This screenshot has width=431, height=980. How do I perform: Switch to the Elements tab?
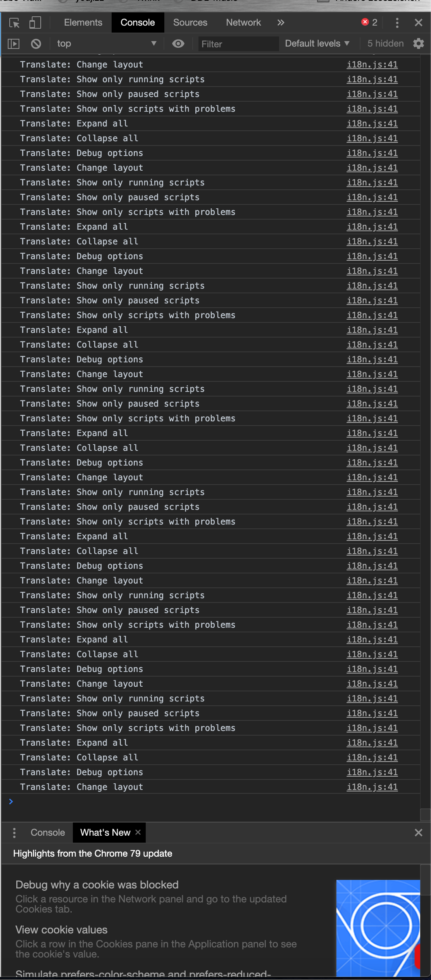(x=83, y=23)
